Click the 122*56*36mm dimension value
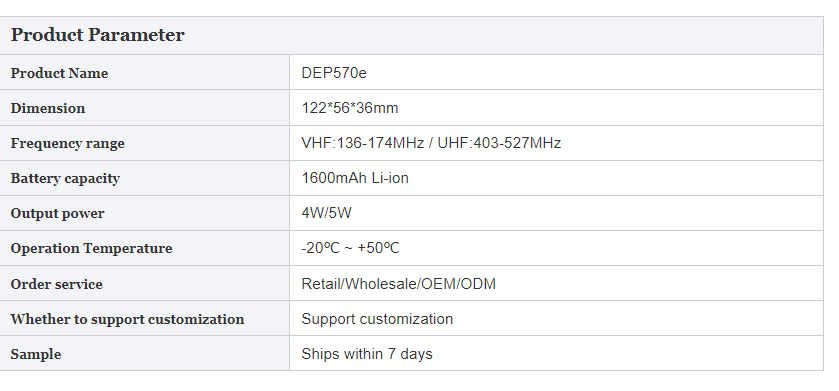839x391 pixels. (349, 108)
